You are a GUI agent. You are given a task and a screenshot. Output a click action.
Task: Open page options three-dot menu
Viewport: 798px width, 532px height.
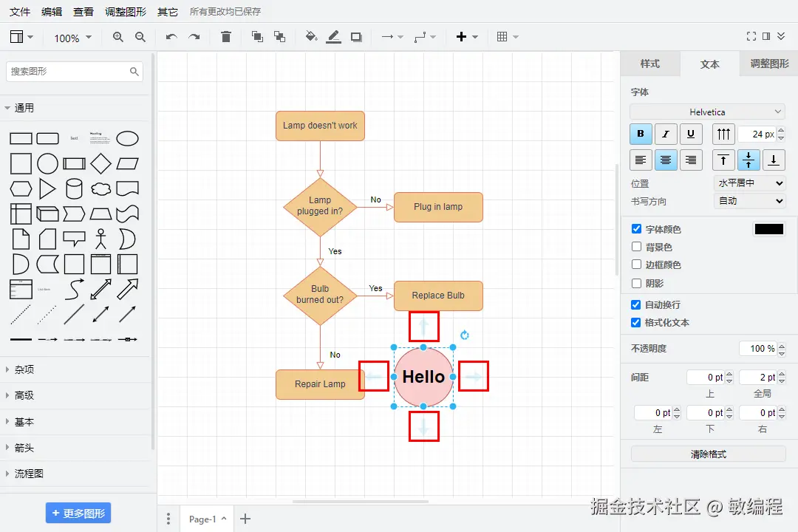coord(168,519)
